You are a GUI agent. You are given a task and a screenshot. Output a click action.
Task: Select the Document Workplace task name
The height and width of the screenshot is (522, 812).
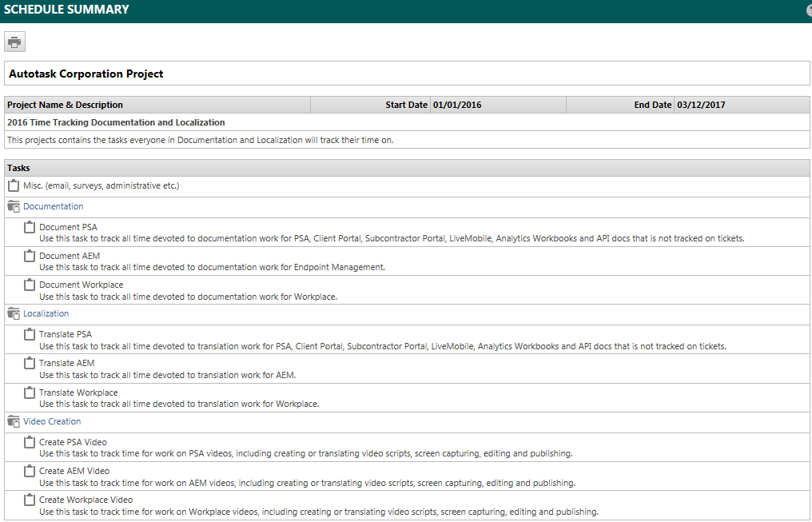point(82,285)
